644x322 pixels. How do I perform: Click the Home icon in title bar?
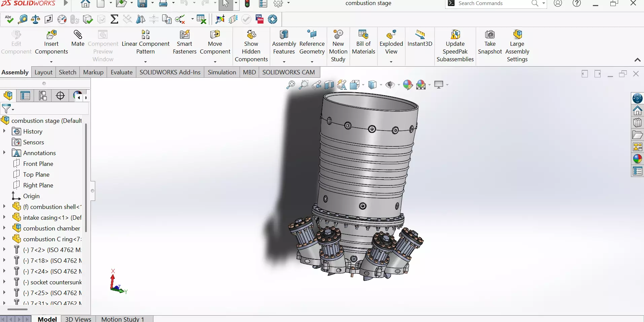[85, 4]
